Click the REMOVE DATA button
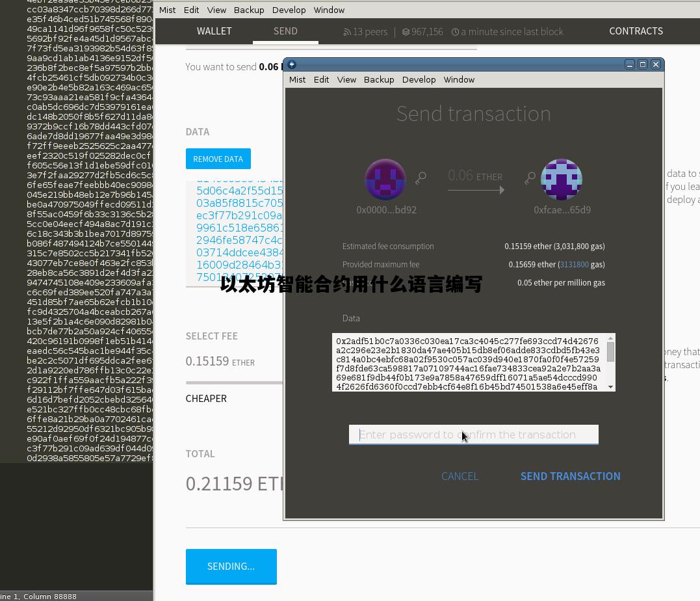 coord(218,159)
